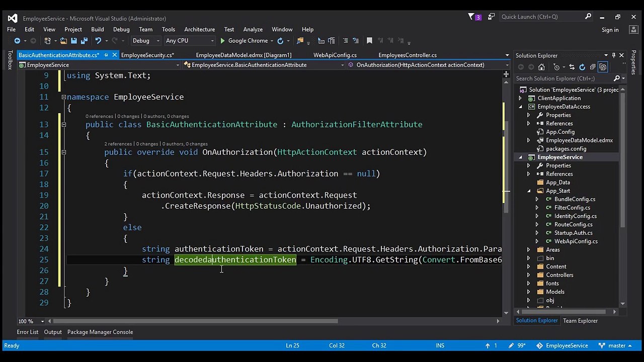
Task: Start debugging with Google Chrome play button
Action: pos(222,41)
